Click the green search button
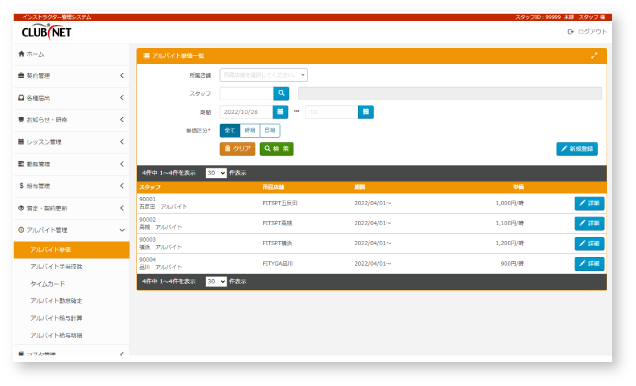 [276, 149]
